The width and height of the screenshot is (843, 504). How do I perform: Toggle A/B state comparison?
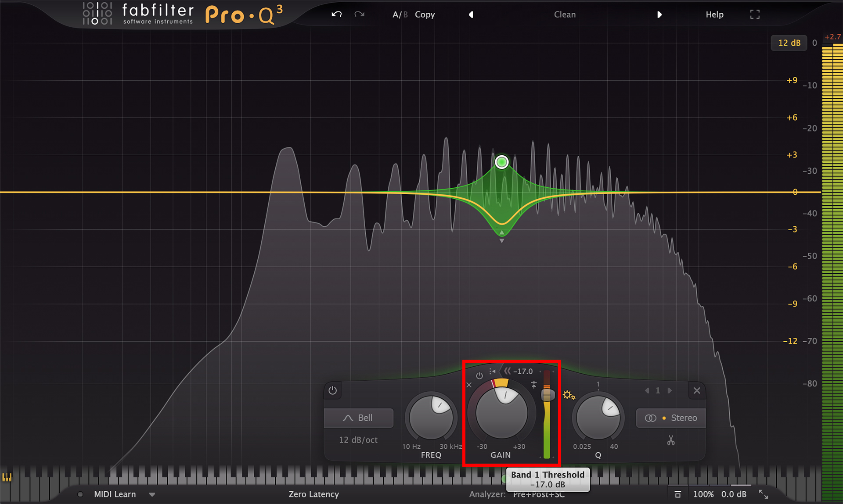point(400,14)
